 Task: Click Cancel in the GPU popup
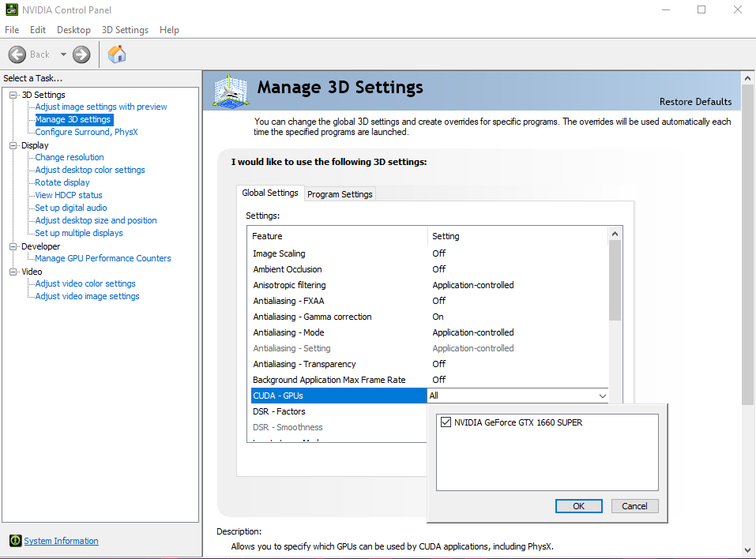click(x=634, y=506)
